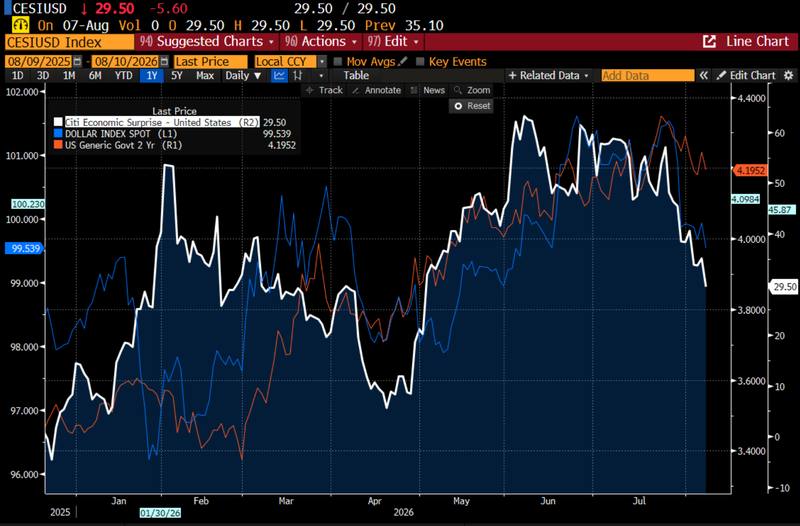Click the pencil icon beside Mov Avgs
Viewport: 800px width, 526px height.
[x=403, y=61]
